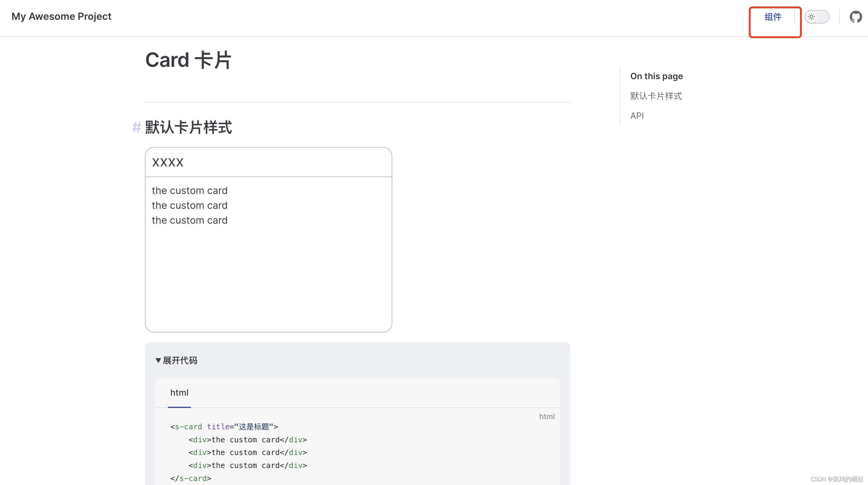Viewport: 868px width, 485px height.
Task: Click second 'the custom card' line in card
Action: 189,205
